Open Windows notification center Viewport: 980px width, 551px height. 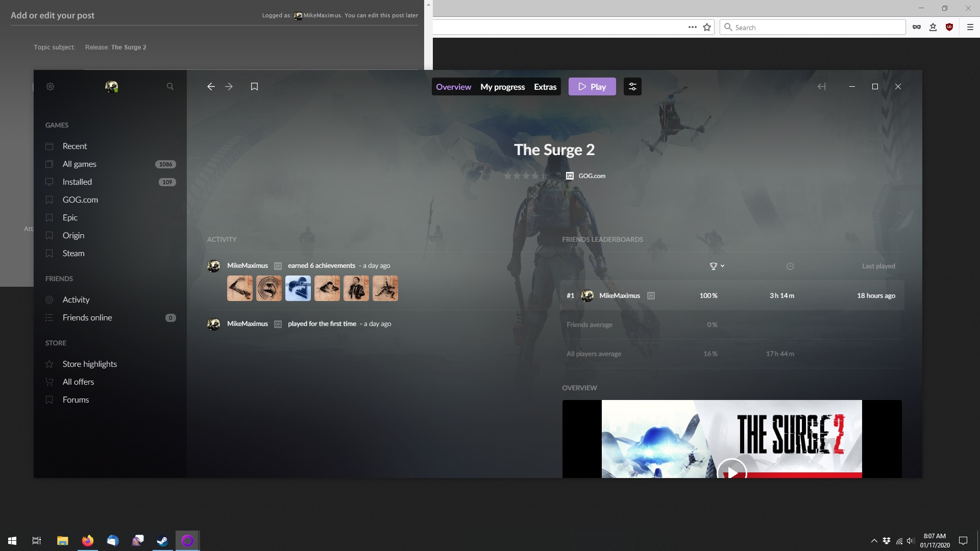pos(963,541)
